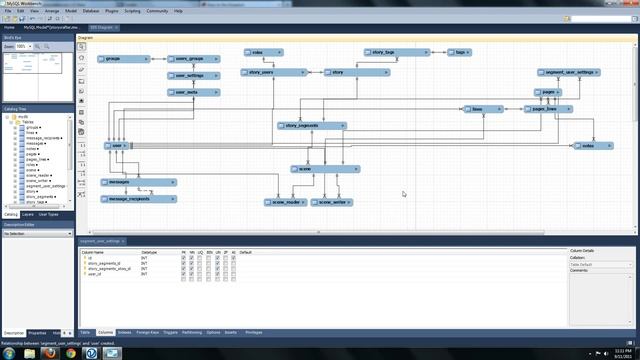
Task: Select the new layer tool
Action: coord(82,82)
